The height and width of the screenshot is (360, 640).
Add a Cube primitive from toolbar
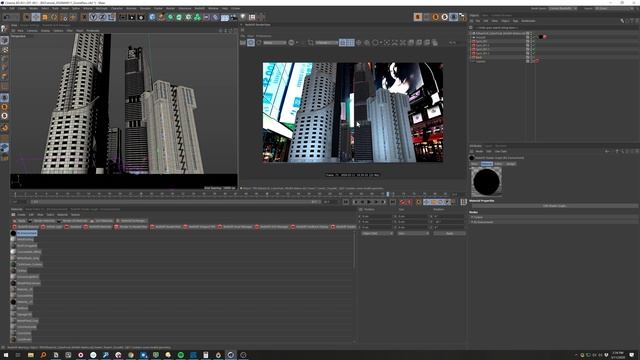pyautogui.click(x=152, y=17)
